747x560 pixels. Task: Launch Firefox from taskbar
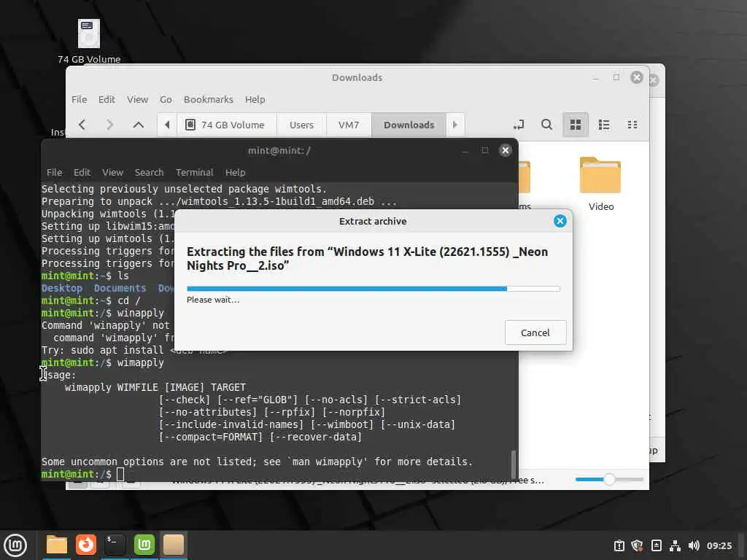click(x=86, y=545)
